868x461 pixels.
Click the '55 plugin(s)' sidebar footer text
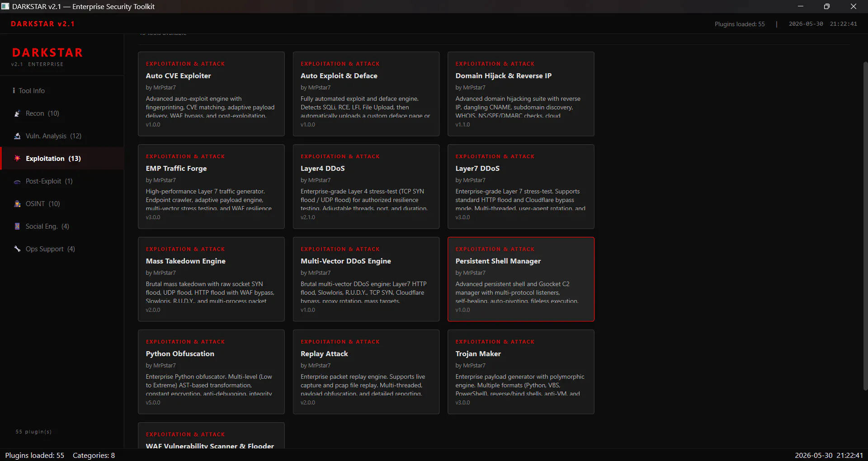(x=34, y=432)
